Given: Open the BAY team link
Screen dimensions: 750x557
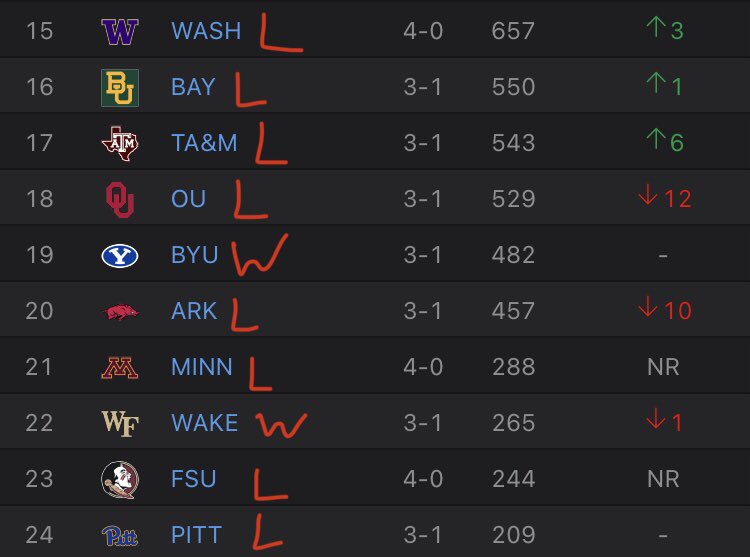Looking at the screenshot, I should 193,87.
